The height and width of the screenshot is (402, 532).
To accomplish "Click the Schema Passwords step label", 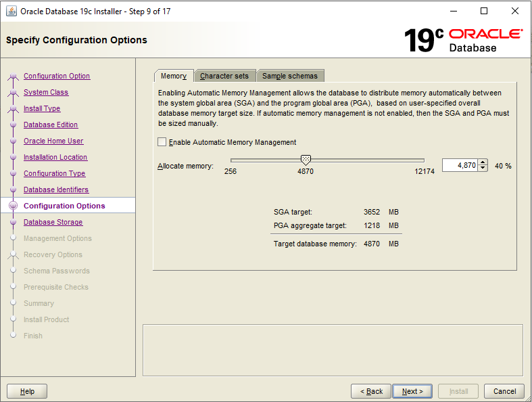I will click(x=57, y=271).
